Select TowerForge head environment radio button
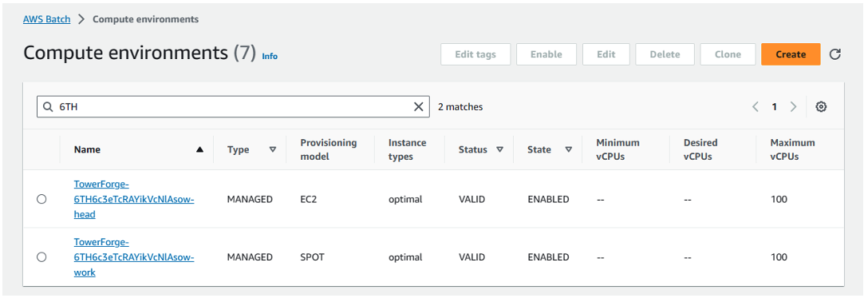Viewport: 868px width, 298px height. tap(41, 200)
